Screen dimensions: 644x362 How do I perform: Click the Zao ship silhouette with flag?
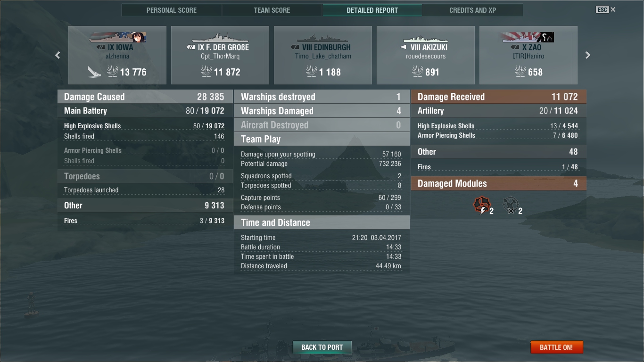click(528, 38)
